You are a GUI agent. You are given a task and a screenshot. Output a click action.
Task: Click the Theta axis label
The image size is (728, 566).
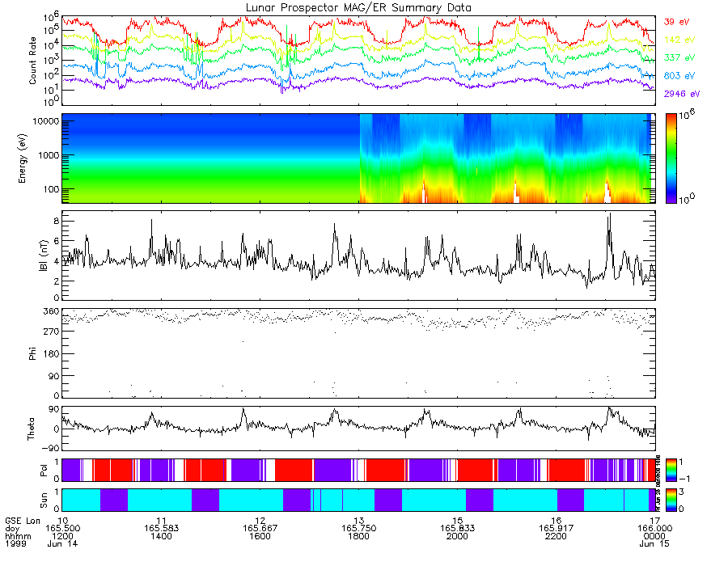tap(31, 429)
